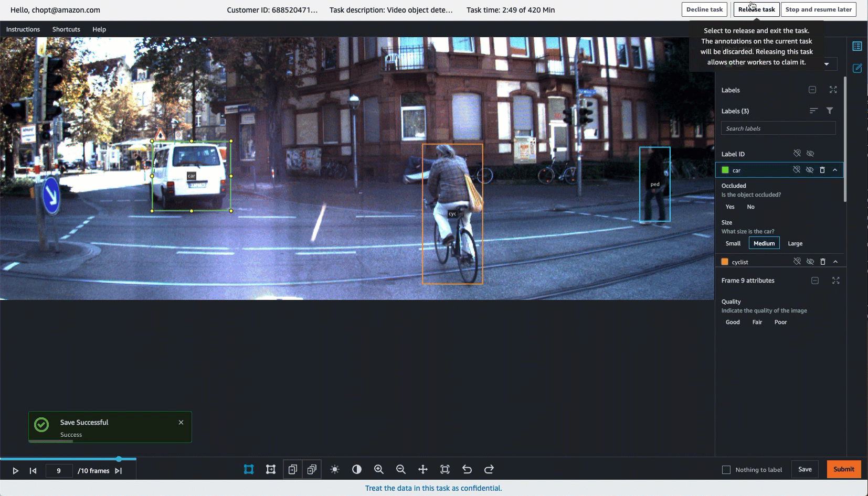
Task: Collapse the car label attributes
Action: (834, 170)
